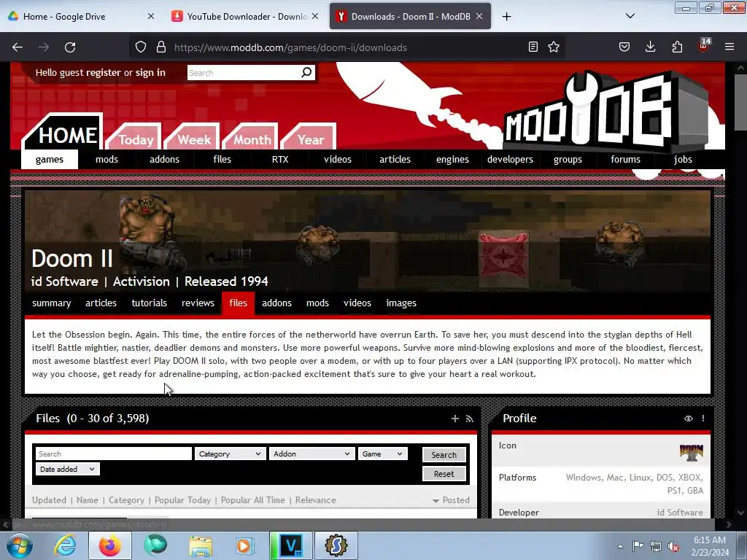Click the Reset button in file filter

click(444, 474)
